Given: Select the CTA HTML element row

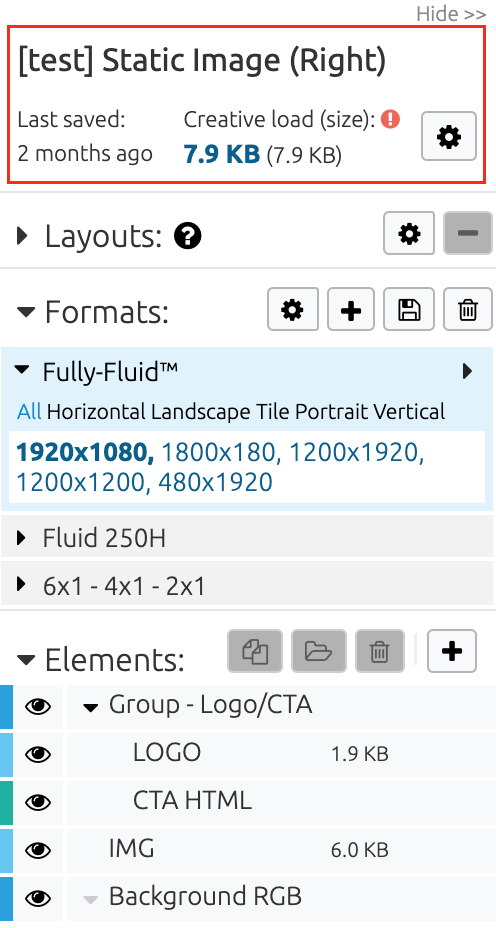Looking at the screenshot, I should (x=281, y=802).
